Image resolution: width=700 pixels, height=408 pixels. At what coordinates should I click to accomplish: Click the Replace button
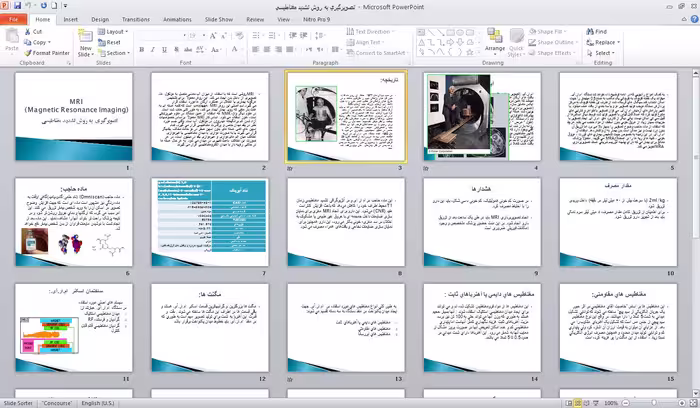click(603, 42)
